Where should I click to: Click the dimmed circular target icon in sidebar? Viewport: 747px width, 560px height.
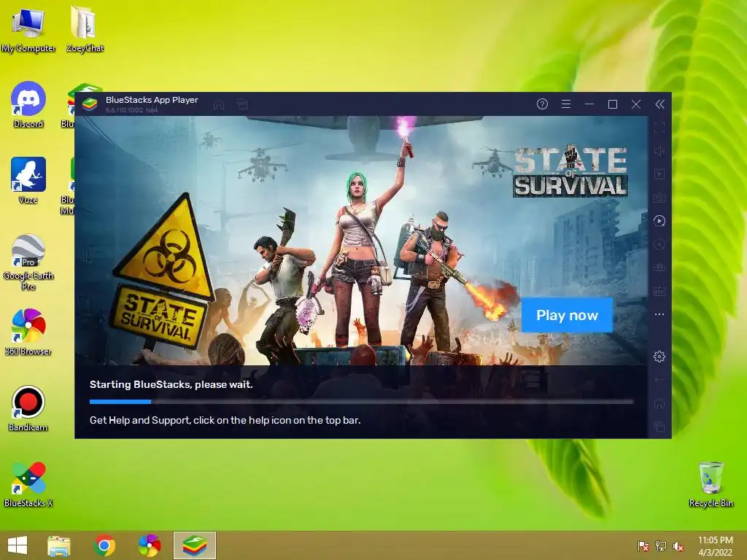click(x=659, y=244)
